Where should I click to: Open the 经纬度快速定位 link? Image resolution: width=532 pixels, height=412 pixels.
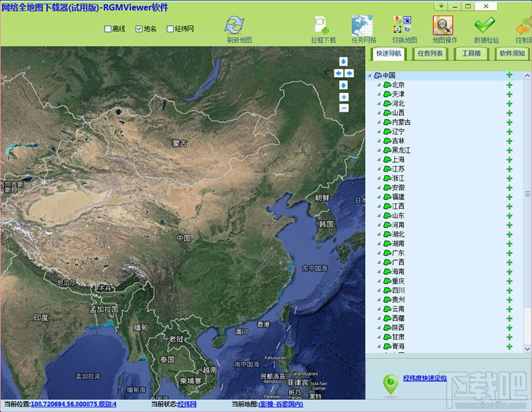click(x=425, y=377)
